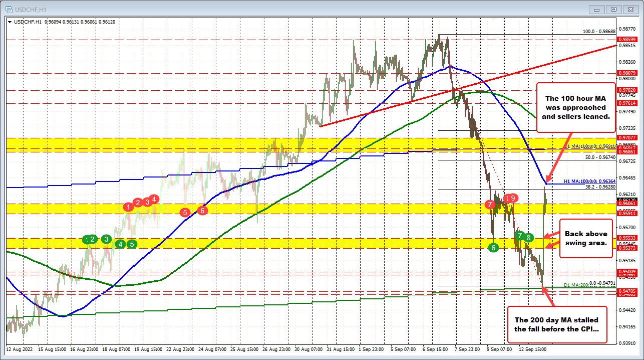Click the H1 MA:100 line label
The image size is (644, 360).
tap(589, 182)
